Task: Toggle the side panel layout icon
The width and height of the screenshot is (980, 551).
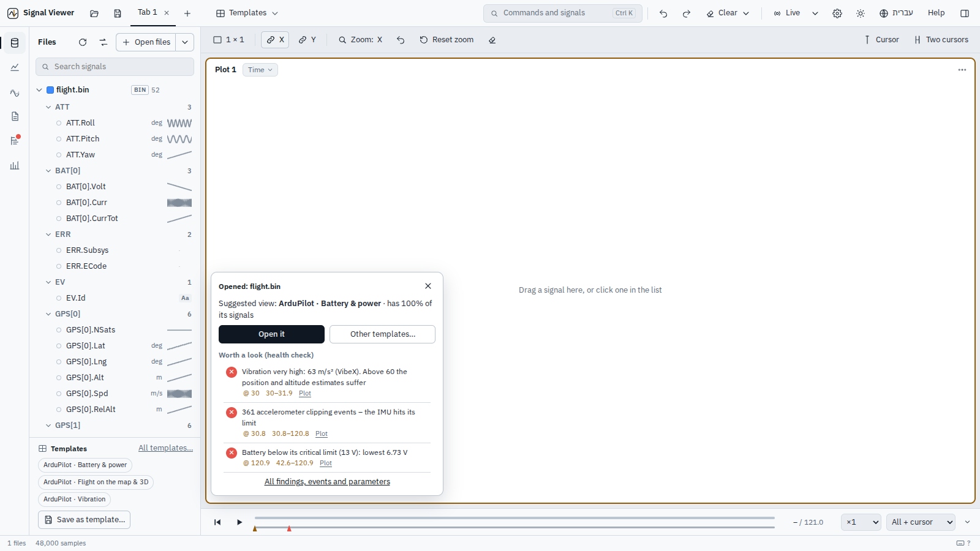Action: pos(965,13)
